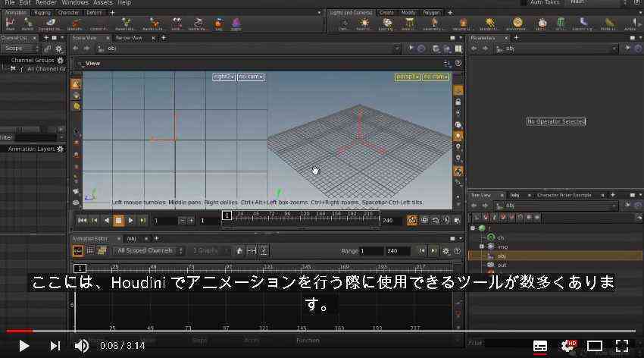Play forward in Houdini playbar
This screenshot has width=644, height=358.
130,221
